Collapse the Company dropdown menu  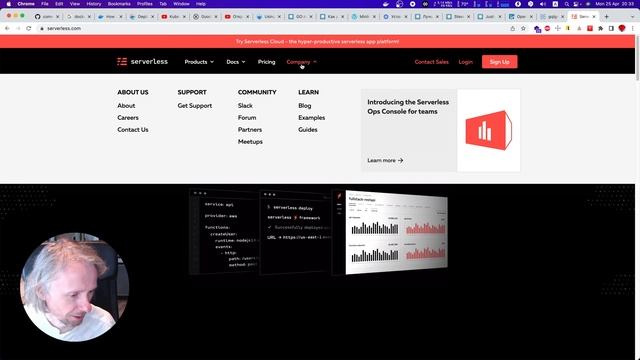coord(301,62)
